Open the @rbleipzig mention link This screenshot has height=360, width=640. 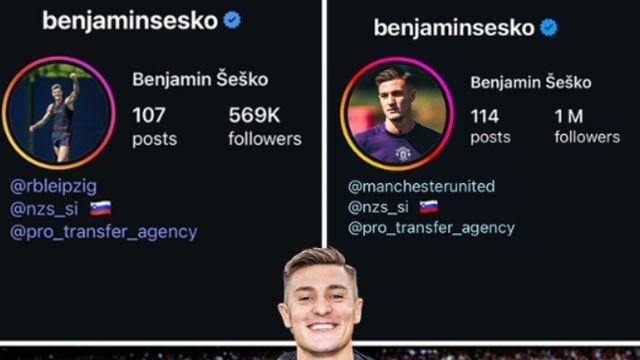coord(53,186)
